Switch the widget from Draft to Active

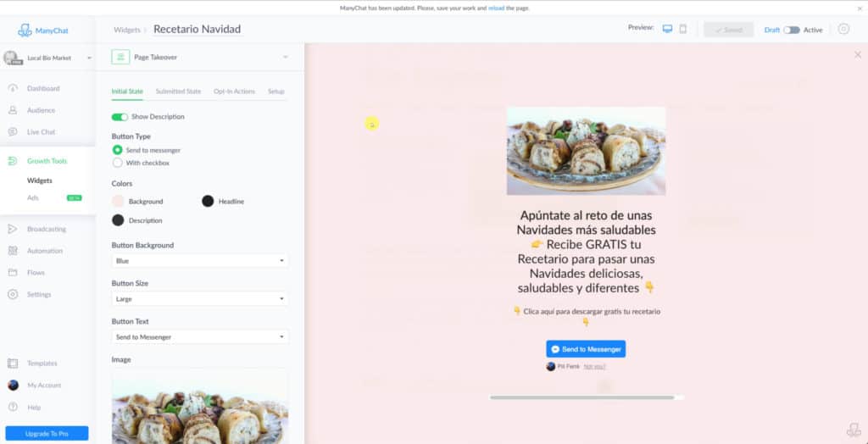(791, 30)
